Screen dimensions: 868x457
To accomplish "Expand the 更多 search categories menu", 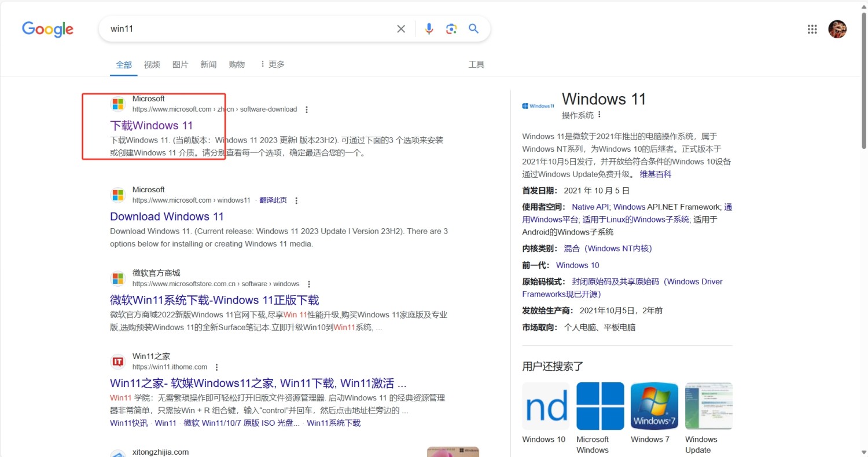I will click(x=272, y=64).
